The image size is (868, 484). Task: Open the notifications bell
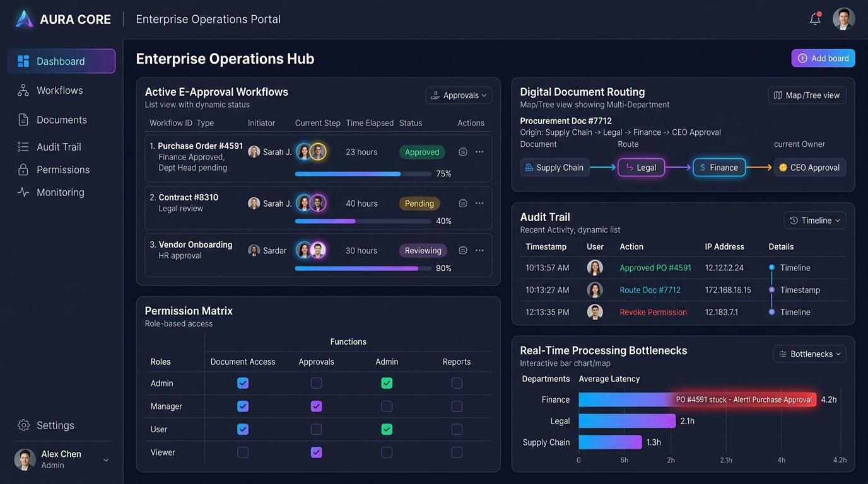[x=815, y=19]
